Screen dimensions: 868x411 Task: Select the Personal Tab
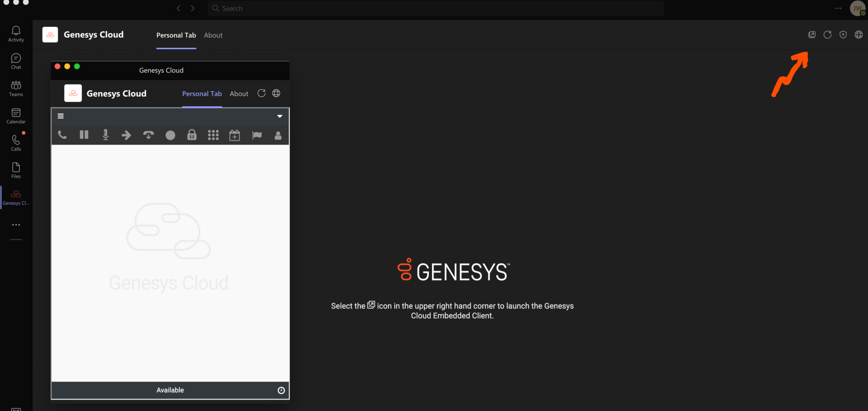coord(176,35)
